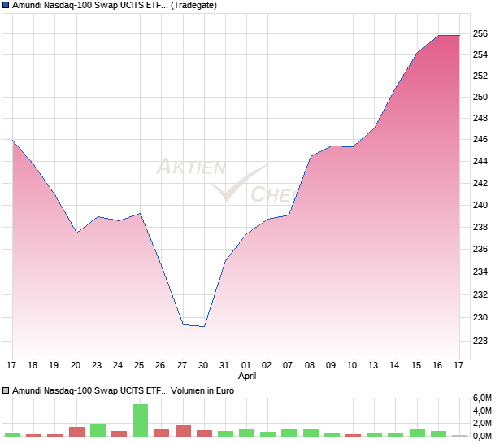Click the green volume bar on the 08th
The image size is (504, 444).
(311, 433)
